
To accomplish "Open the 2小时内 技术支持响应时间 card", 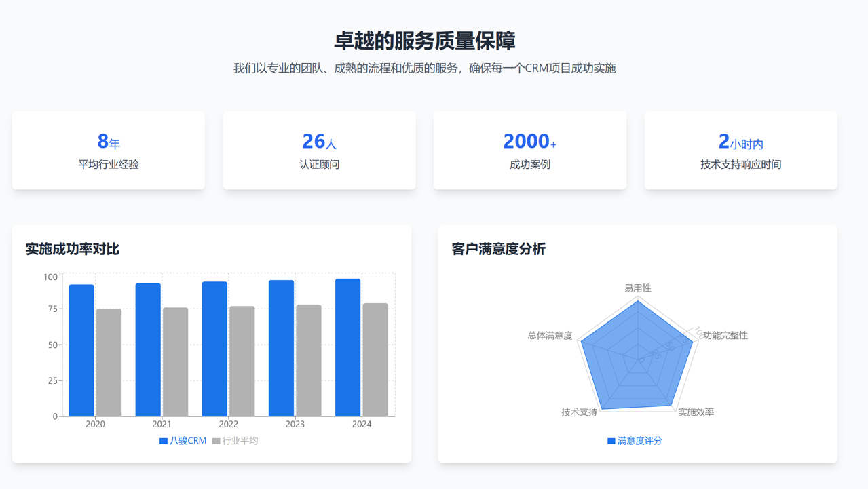I will (x=740, y=151).
